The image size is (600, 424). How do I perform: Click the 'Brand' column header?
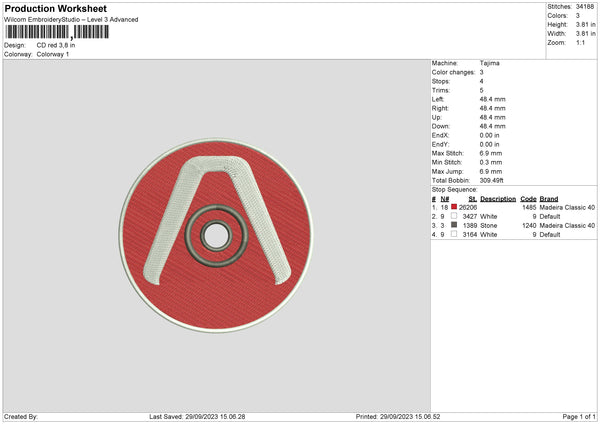[549, 199]
